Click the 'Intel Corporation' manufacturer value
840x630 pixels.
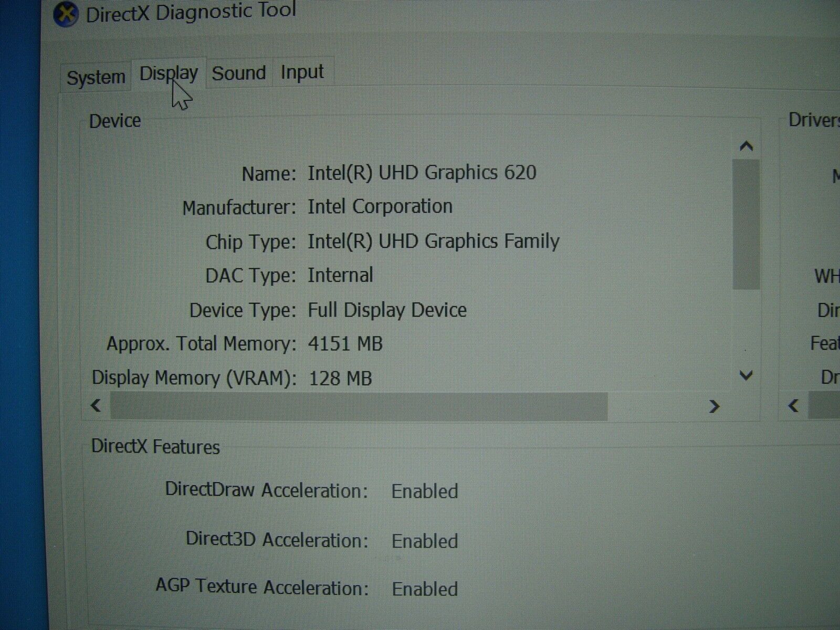point(380,206)
